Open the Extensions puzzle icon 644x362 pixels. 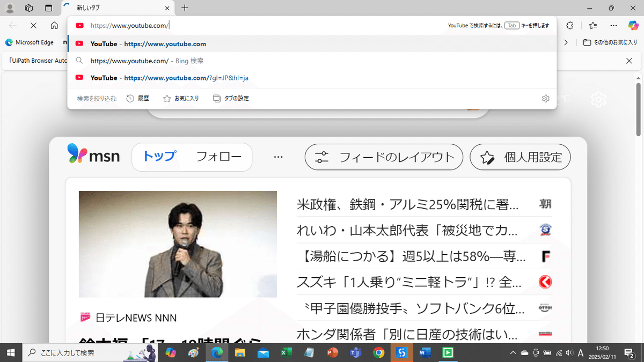(570, 25)
